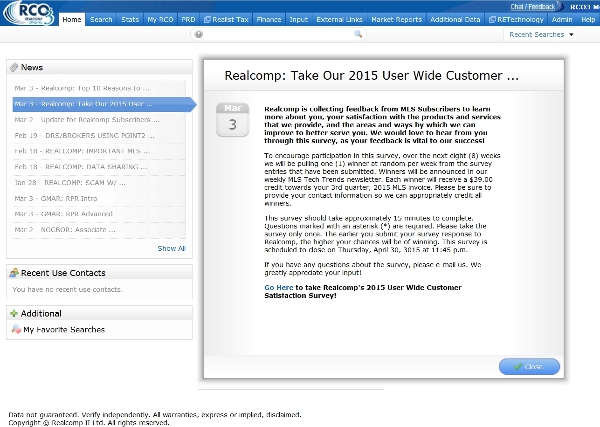Click the round icon left of search field
The image size is (600, 427).
pos(198,34)
